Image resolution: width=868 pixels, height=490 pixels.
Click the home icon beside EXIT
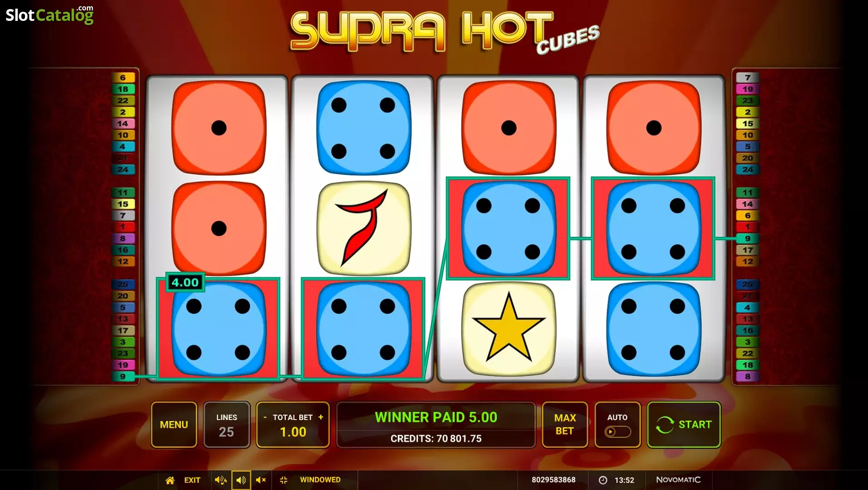[170, 480]
